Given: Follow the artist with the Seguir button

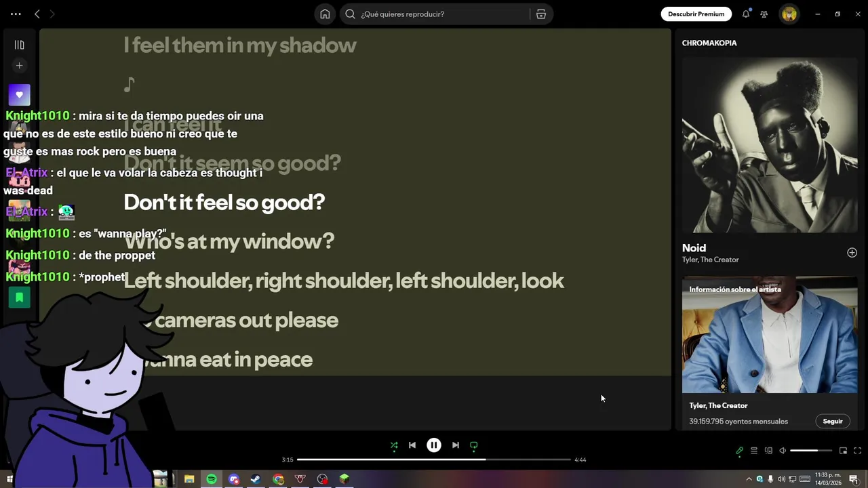Looking at the screenshot, I should click(x=833, y=421).
